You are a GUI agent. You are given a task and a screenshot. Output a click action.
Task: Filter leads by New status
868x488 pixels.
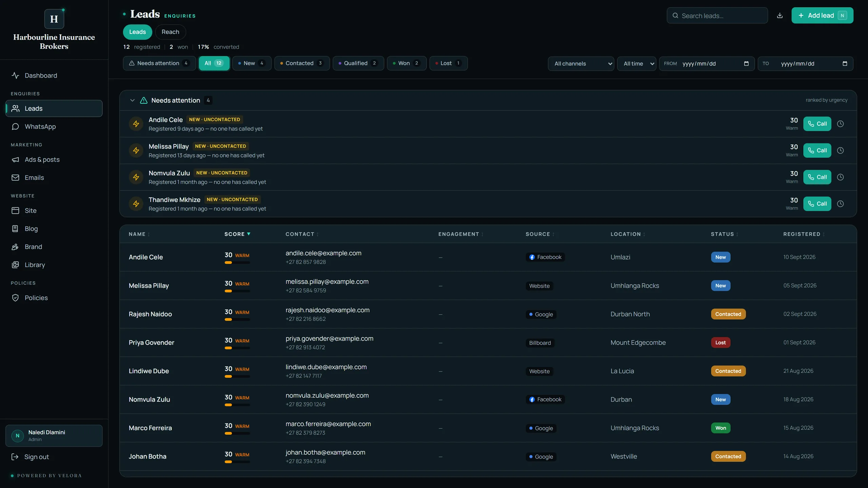252,63
